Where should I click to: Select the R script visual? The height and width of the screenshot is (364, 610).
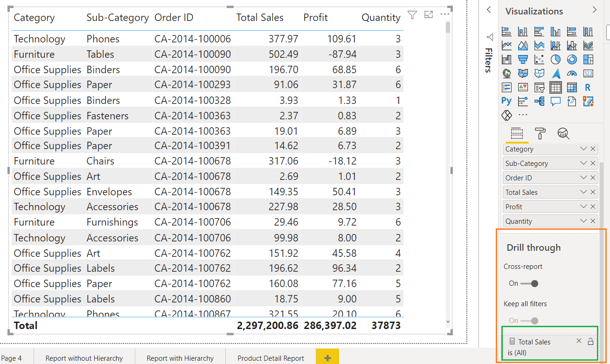[587, 88]
